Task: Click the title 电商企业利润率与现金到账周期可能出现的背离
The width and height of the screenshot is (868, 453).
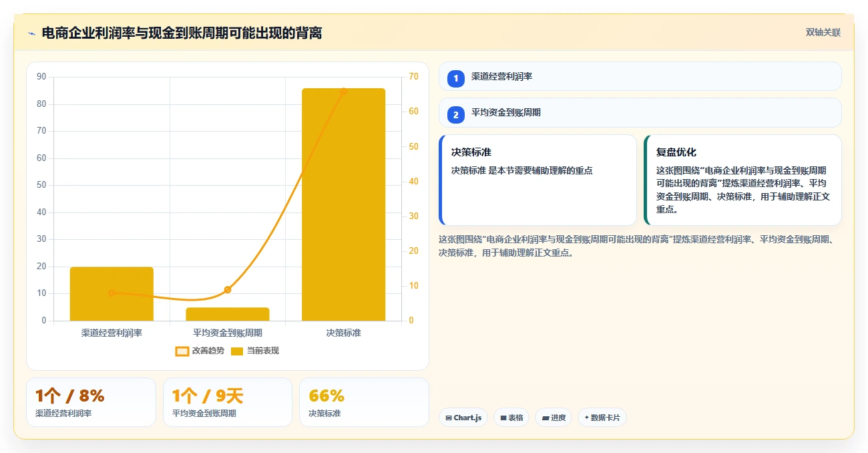Action: click(182, 33)
